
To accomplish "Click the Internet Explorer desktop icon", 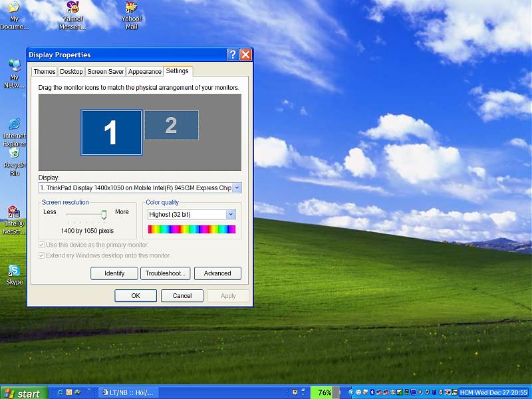I will click(14, 125).
